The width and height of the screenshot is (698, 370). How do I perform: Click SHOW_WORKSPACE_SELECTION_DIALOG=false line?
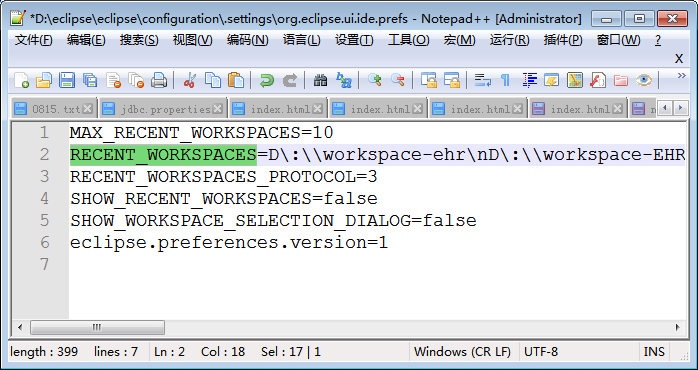coord(273,220)
